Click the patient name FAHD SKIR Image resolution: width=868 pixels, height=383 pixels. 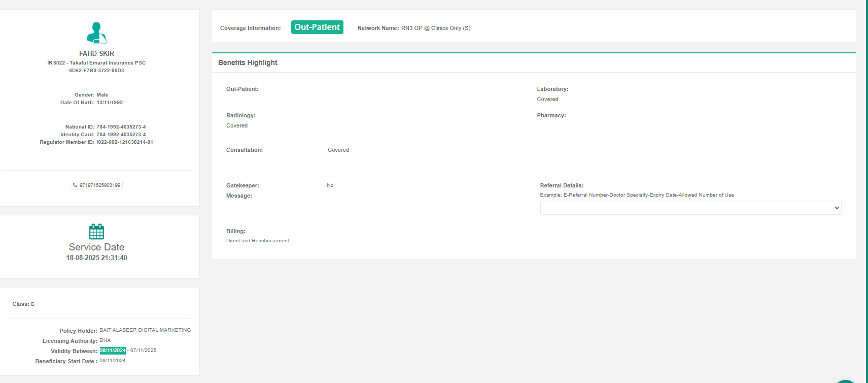pyautogui.click(x=96, y=53)
